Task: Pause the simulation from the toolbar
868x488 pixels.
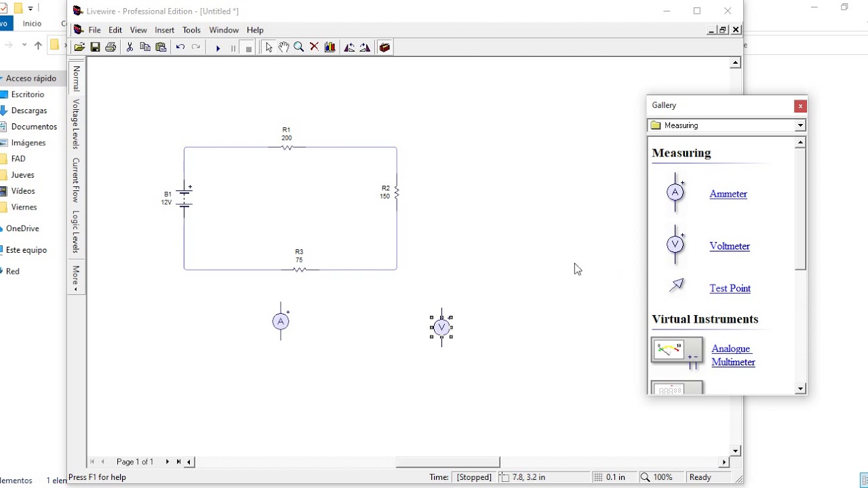Action: point(233,48)
